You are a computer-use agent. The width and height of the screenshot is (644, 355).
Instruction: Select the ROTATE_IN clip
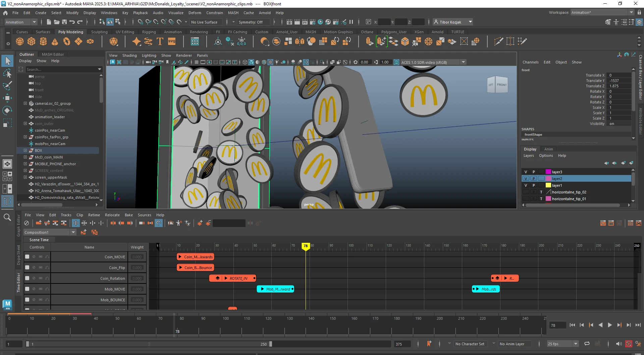click(232, 278)
